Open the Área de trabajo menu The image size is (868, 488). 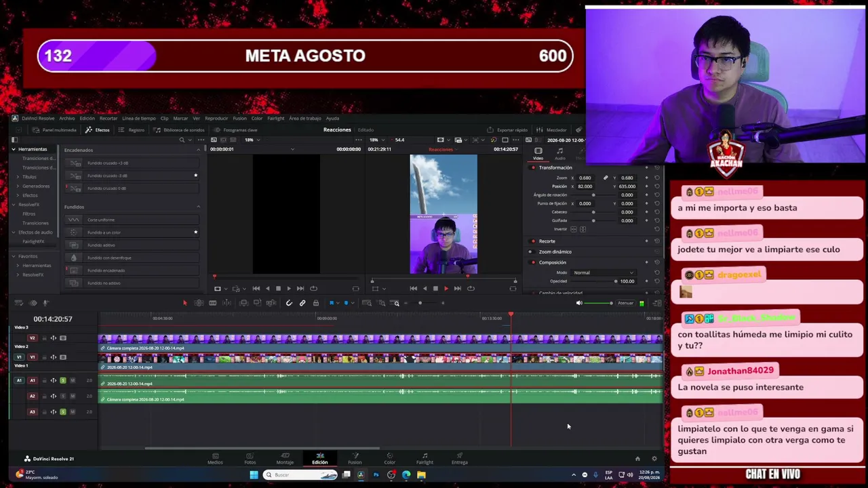(304, 119)
